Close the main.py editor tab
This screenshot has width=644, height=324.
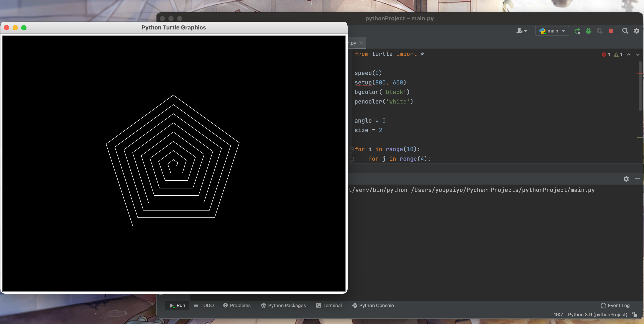tap(361, 43)
